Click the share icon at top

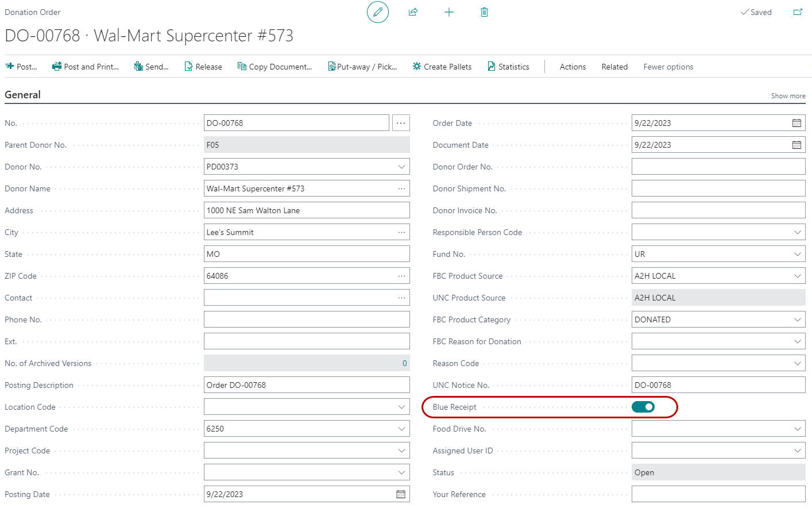click(413, 12)
